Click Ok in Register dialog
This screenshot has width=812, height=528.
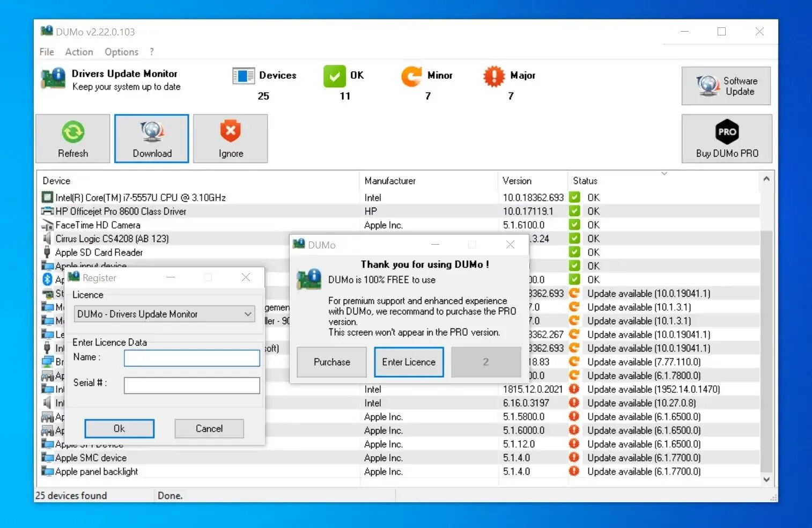pyautogui.click(x=119, y=429)
